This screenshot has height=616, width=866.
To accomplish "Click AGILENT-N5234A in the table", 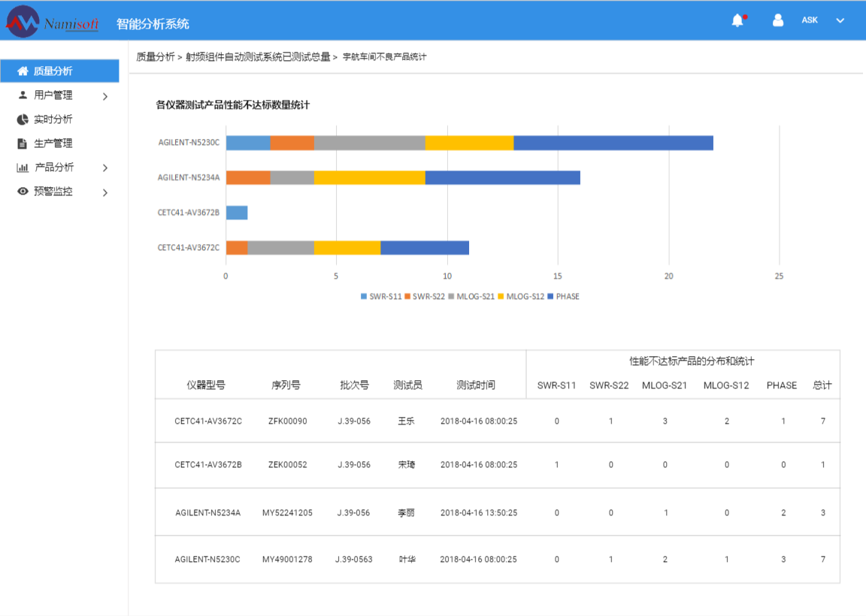I will [207, 513].
